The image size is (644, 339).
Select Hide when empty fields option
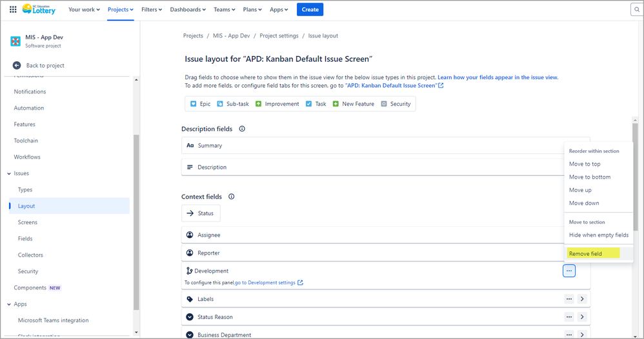pos(598,235)
